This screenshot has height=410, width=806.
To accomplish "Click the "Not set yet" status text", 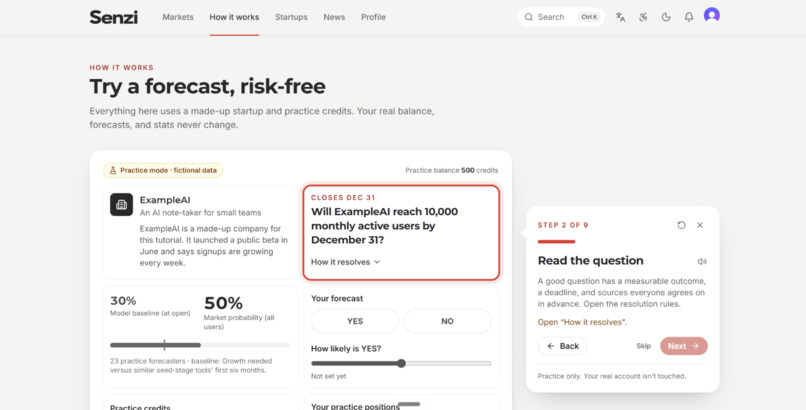I will pyautogui.click(x=328, y=376).
